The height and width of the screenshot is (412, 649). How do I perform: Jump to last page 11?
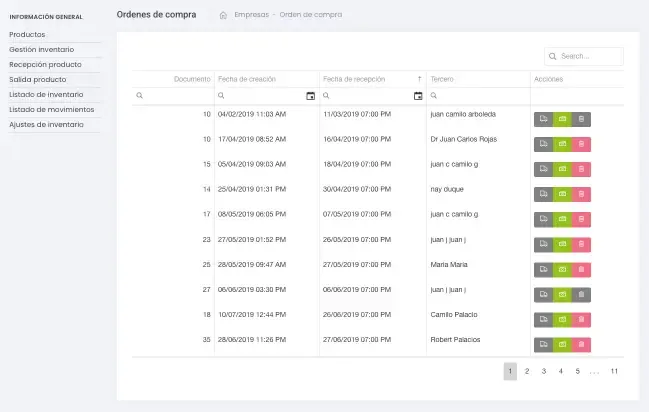point(614,371)
